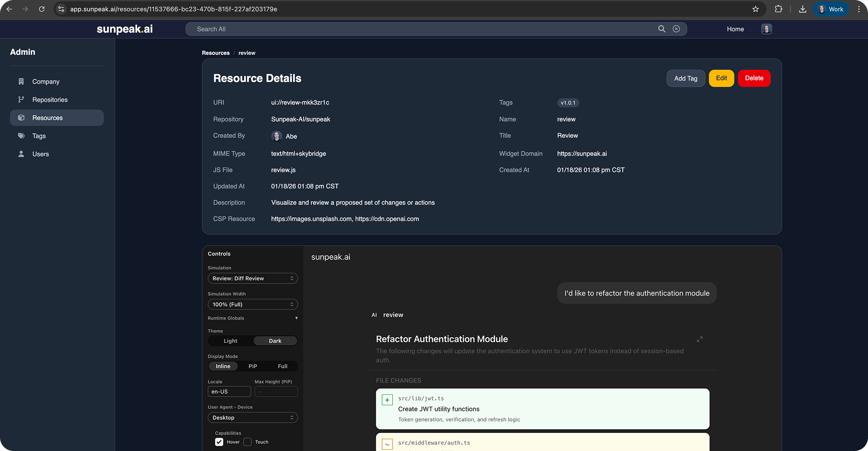868x451 pixels.
Task: Switch the theme to Light
Action: (230, 341)
